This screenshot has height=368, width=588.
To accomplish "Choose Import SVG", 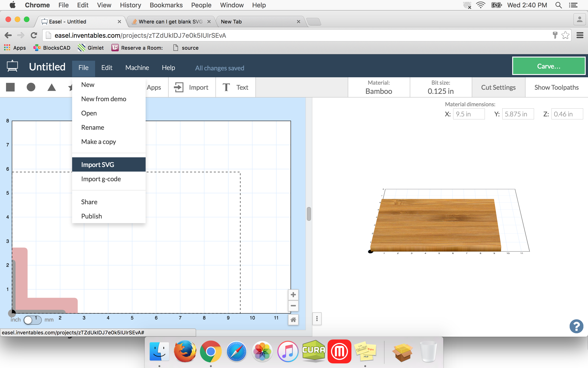I will coord(109,164).
